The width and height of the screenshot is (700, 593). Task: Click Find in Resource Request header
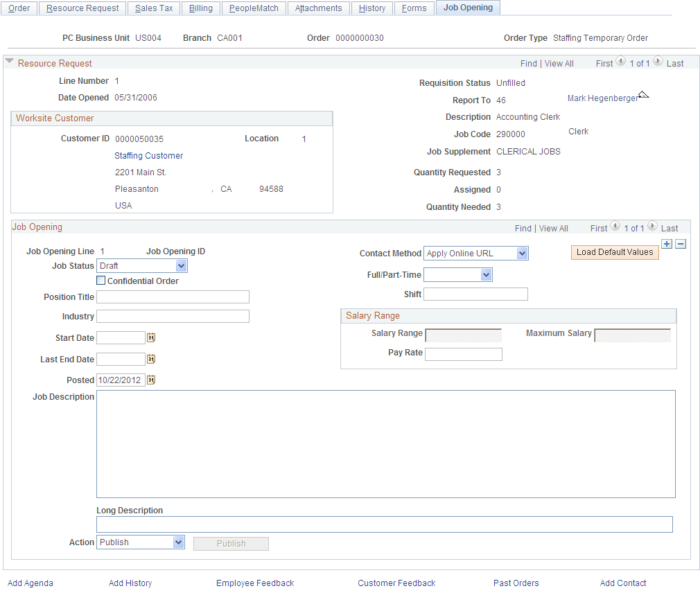coord(529,63)
